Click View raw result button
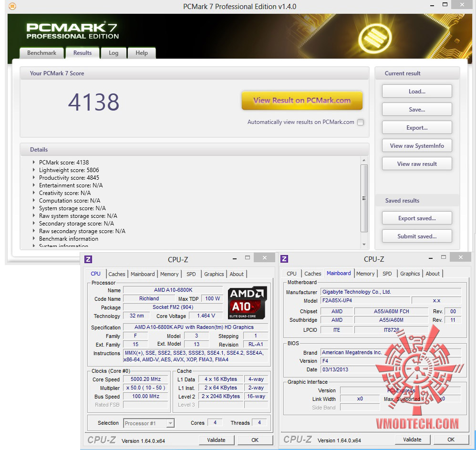476x450 pixels. click(417, 164)
